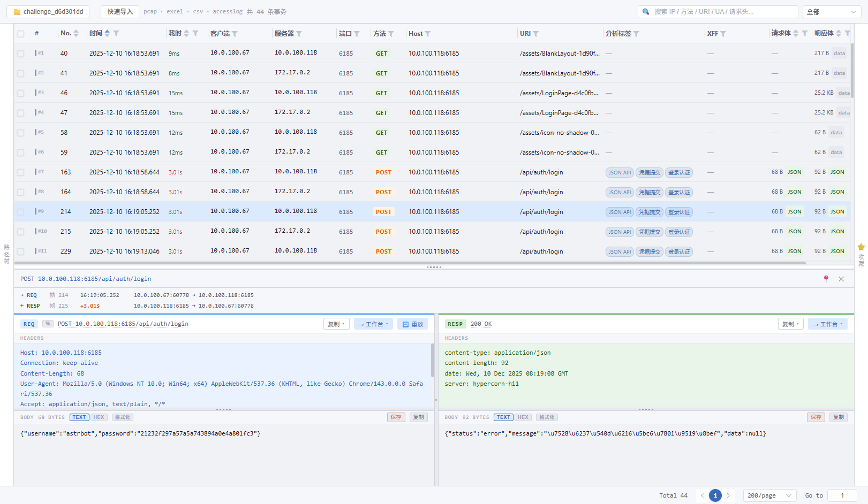This screenshot has width=868, height=504.
Task: Click the pin icon in detail panel
Action: click(826, 279)
